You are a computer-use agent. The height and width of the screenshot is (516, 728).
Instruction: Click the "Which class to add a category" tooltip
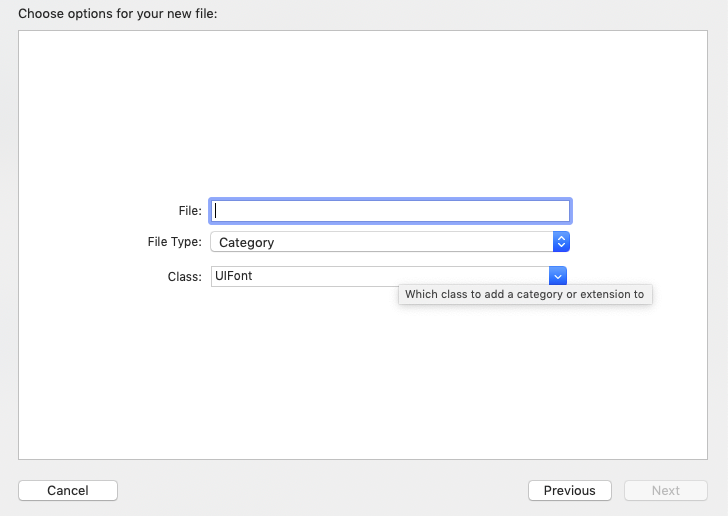click(524, 295)
